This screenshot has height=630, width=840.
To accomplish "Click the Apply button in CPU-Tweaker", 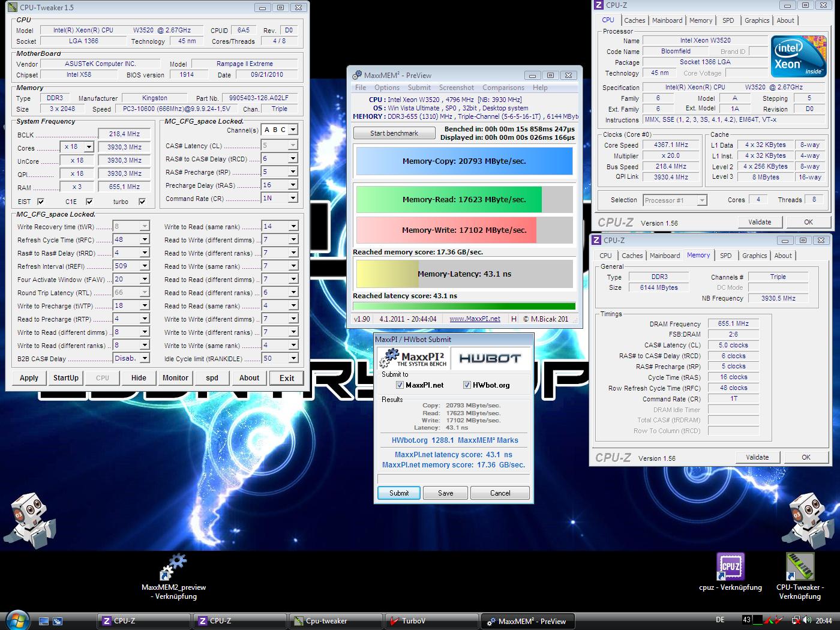I will pyautogui.click(x=29, y=378).
